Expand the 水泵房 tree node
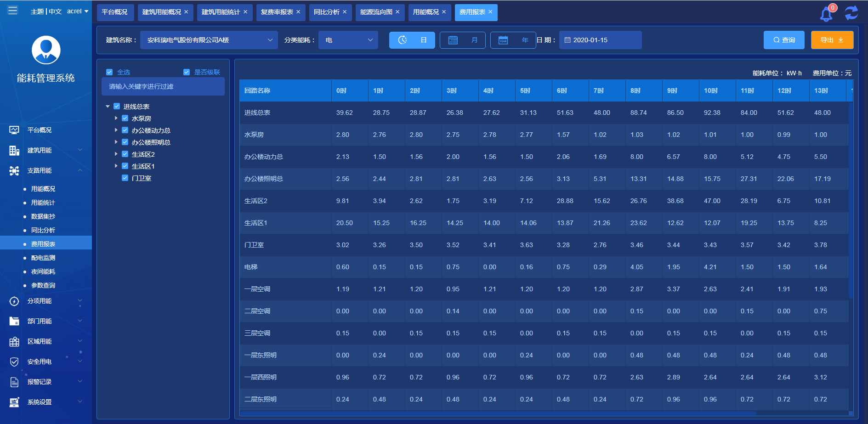The width and height of the screenshot is (868, 424). click(x=116, y=118)
